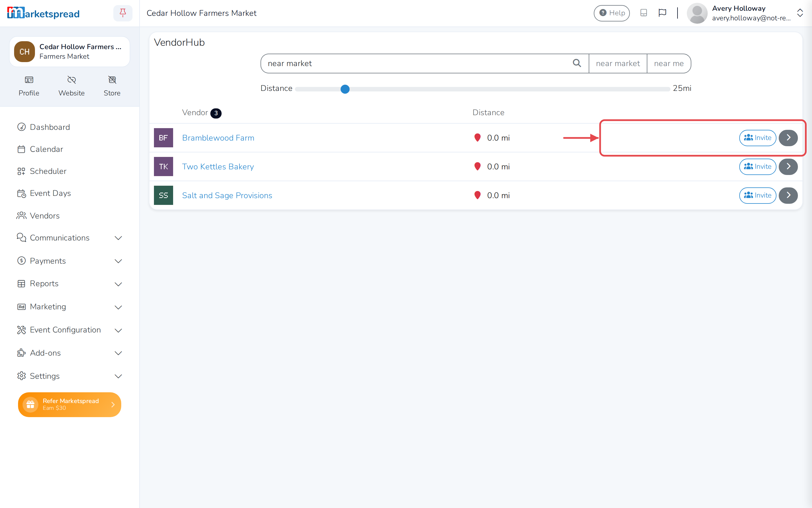Open the Salt and Sage Provisions link
This screenshot has height=508, width=812.
click(x=227, y=196)
